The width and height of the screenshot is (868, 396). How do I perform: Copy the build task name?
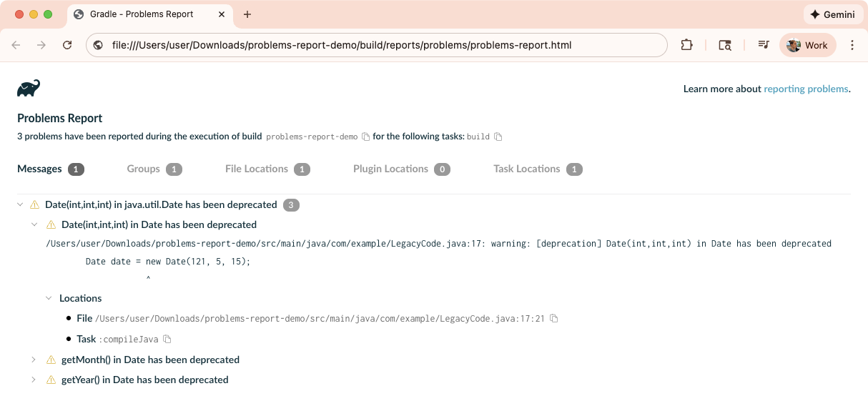(498, 137)
